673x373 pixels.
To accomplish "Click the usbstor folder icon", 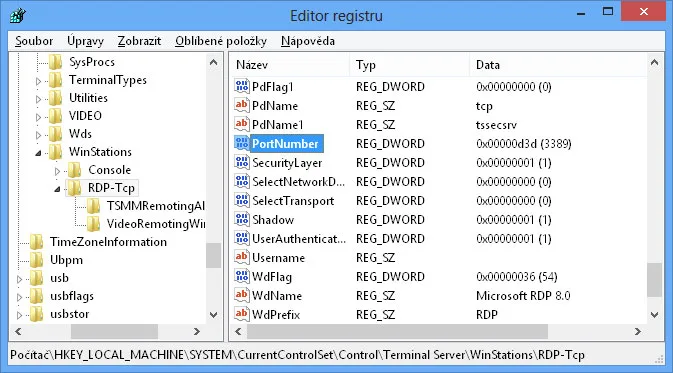I will point(37,314).
